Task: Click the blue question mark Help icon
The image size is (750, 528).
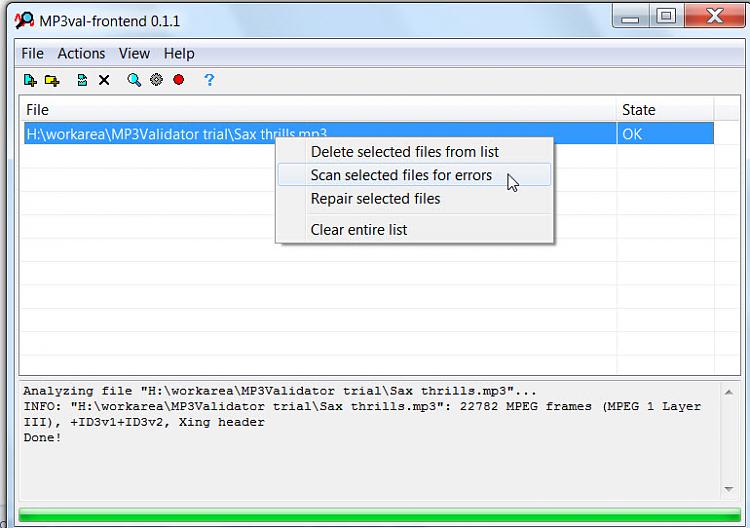Action: tap(209, 80)
